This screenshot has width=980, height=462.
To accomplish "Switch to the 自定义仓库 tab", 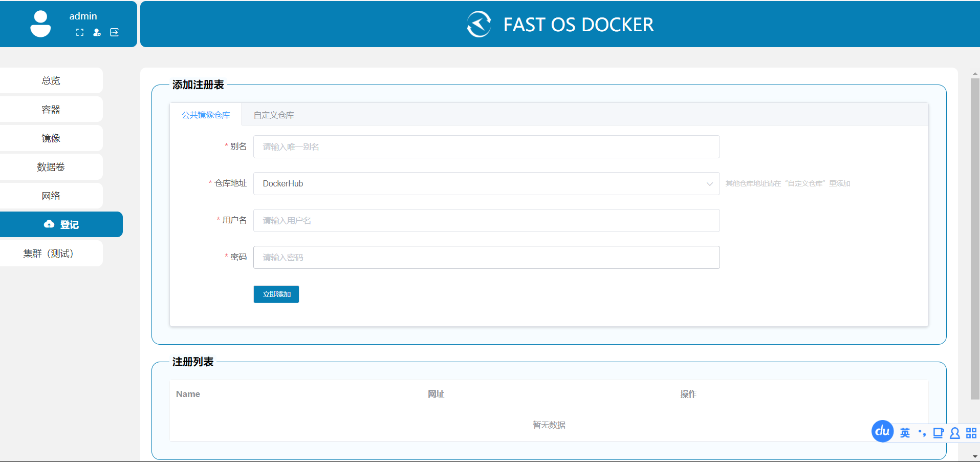I will point(274,115).
